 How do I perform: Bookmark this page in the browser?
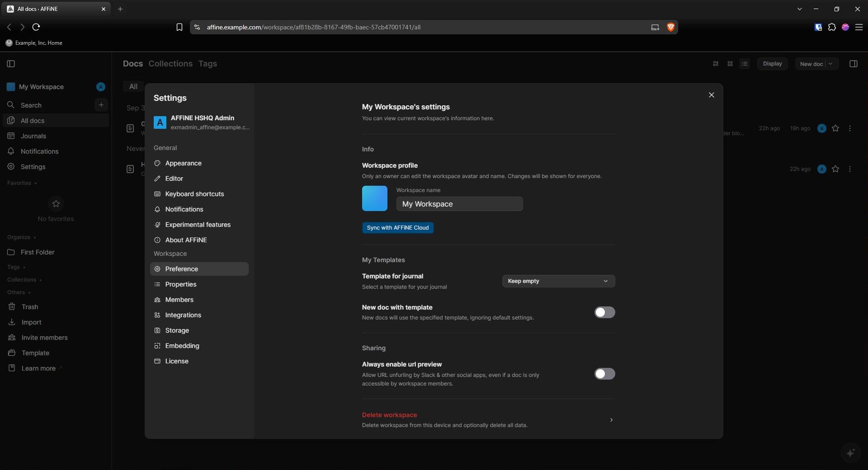point(179,27)
